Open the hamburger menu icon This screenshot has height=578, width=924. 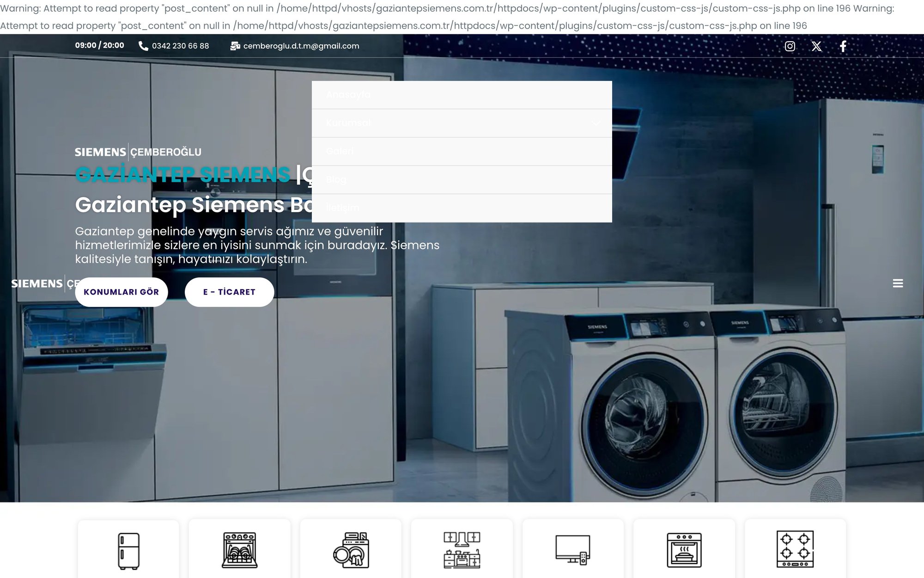click(x=898, y=283)
